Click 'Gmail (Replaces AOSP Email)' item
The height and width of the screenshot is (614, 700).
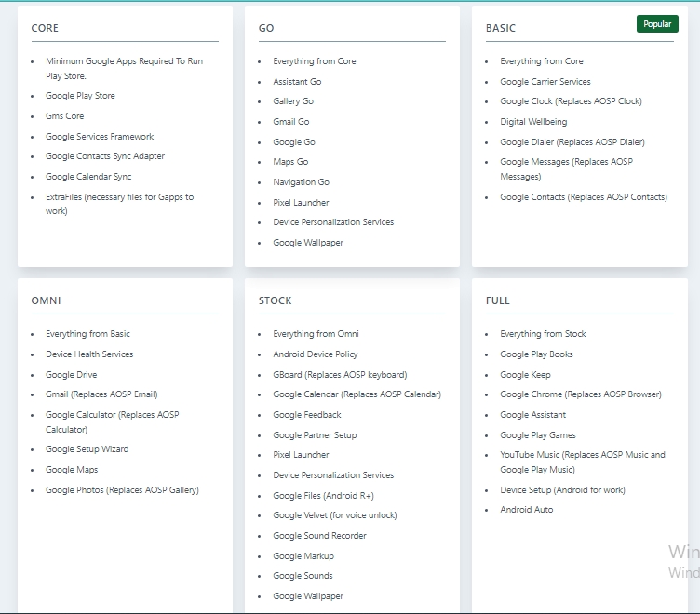pos(101,394)
